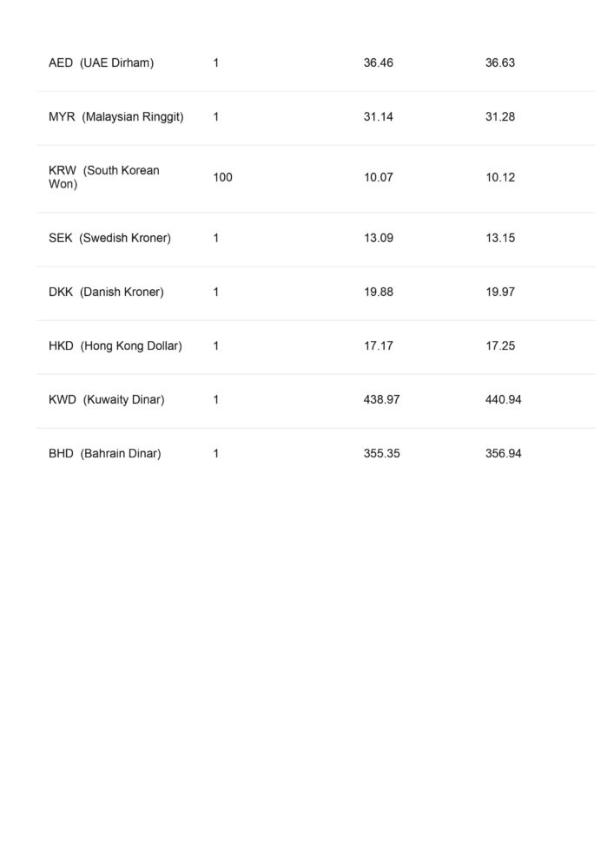
Task: Click the 36.46 value in AED row
Action: click(x=379, y=63)
